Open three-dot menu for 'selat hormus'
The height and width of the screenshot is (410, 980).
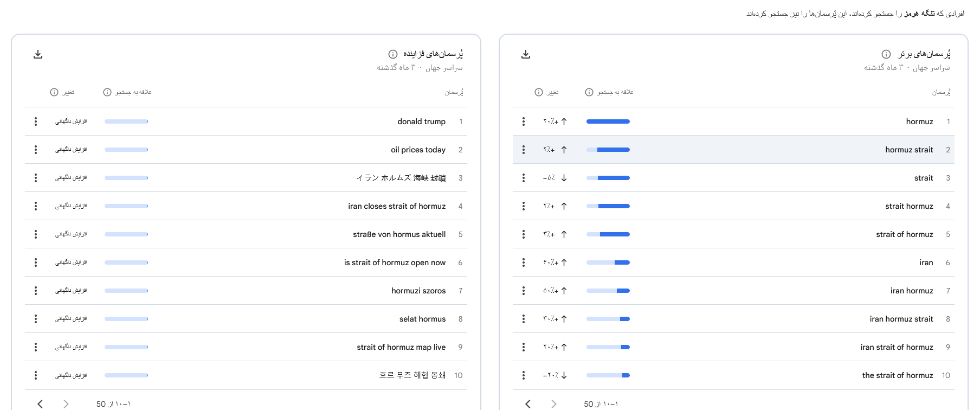[36, 319]
